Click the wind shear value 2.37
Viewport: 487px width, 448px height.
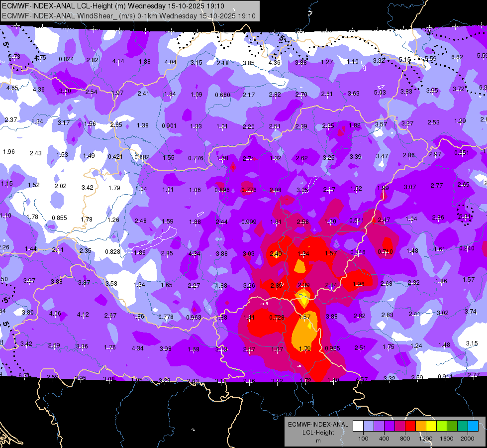pyautogui.click(x=11, y=119)
